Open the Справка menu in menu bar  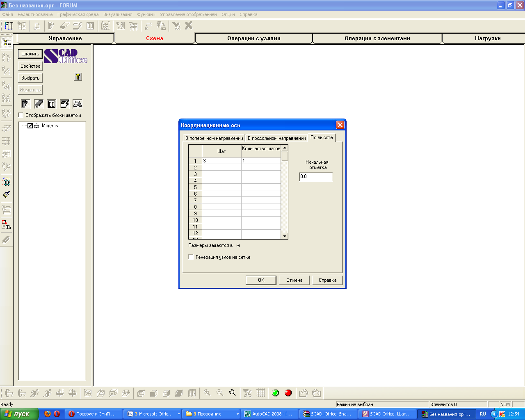click(248, 14)
